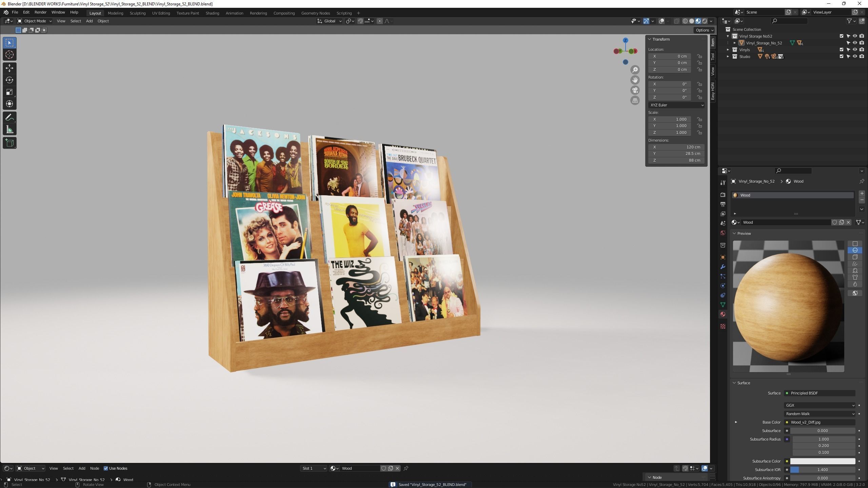868x488 pixels.
Task: Select the Add Cube tool
Action: coord(9,143)
